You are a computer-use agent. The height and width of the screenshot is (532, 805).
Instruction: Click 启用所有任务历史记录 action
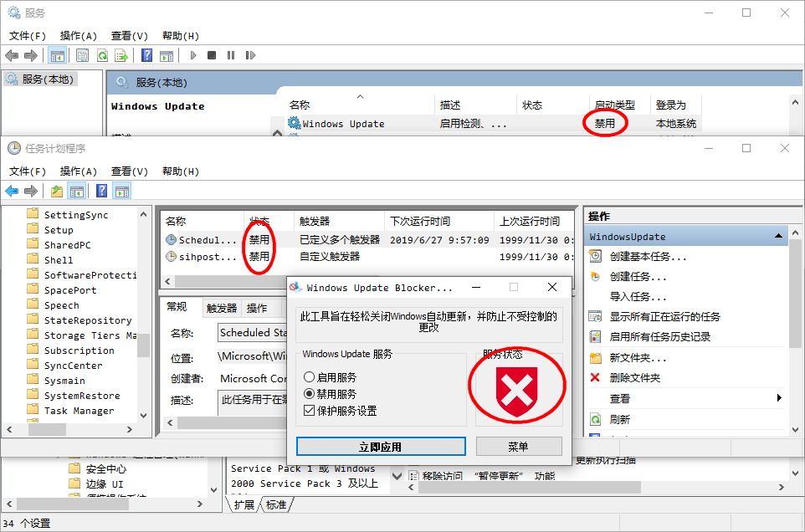click(659, 337)
